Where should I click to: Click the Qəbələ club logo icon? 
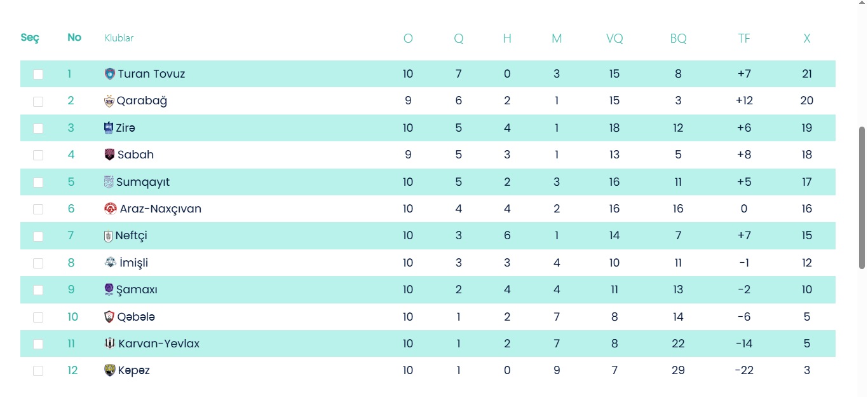pos(109,317)
